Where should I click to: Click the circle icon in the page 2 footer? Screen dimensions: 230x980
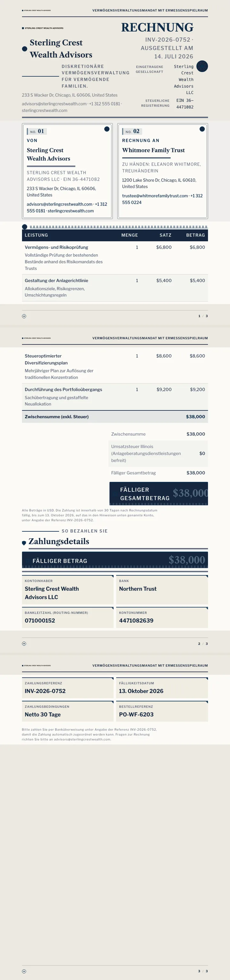click(24, 644)
